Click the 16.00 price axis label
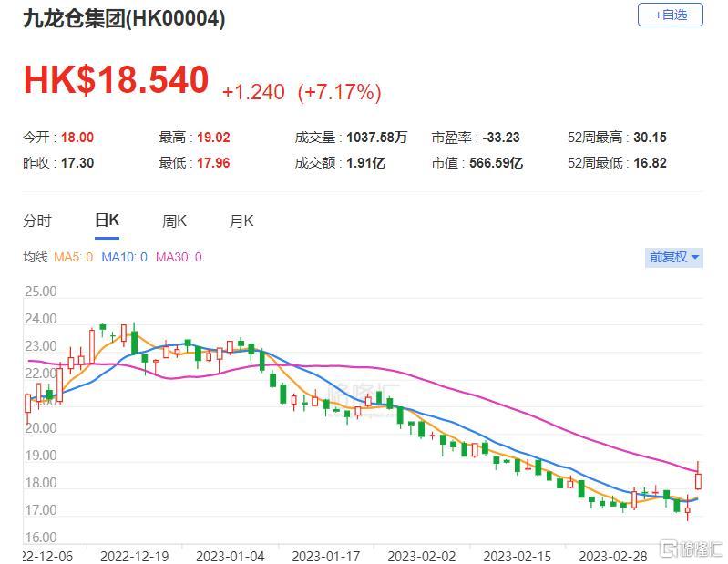Screen dimensions: 728x564 tap(41, 537)
